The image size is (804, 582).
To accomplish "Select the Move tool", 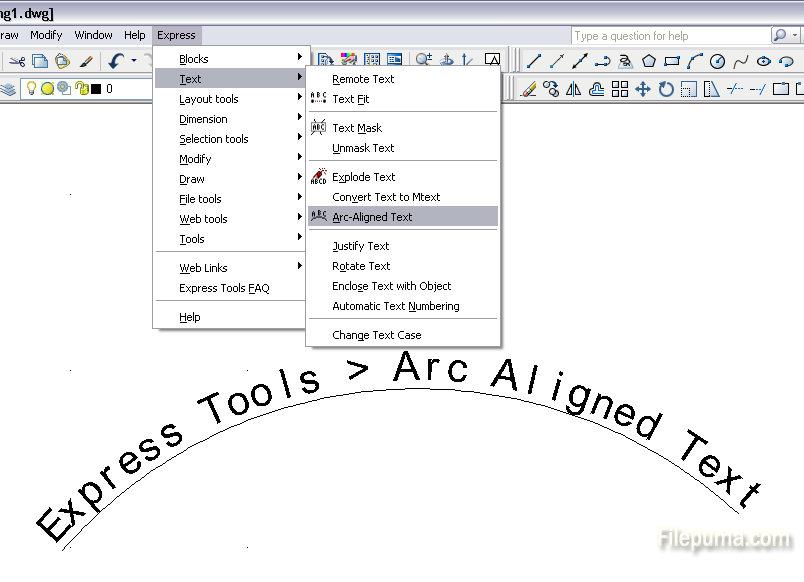I will [643, 89].
